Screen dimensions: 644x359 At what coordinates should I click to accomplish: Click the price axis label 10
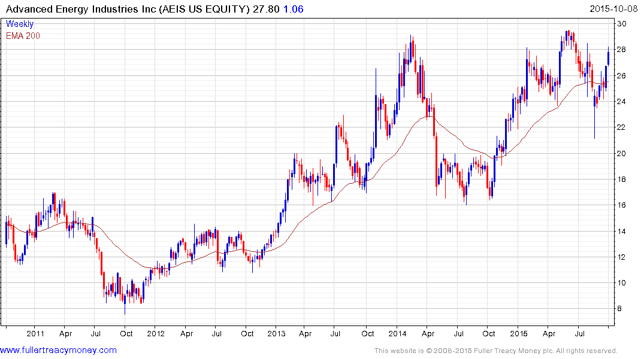[622, 282]
